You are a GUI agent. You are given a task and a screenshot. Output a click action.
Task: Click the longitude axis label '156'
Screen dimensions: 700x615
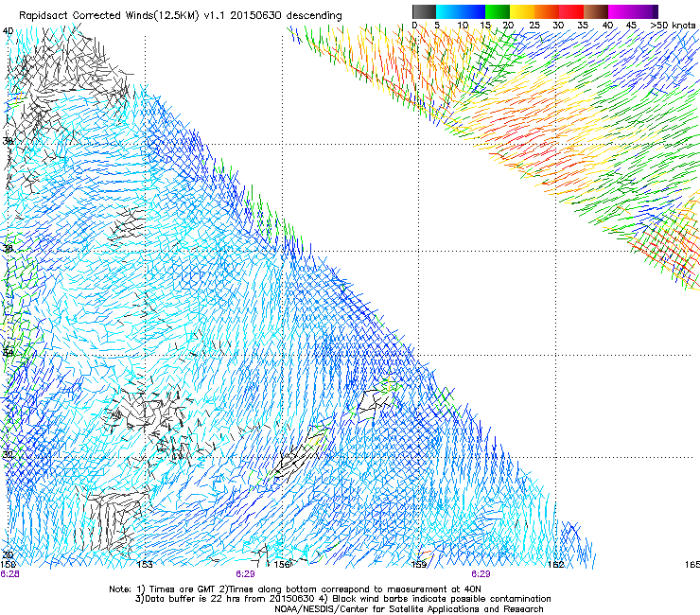(282, 565)
